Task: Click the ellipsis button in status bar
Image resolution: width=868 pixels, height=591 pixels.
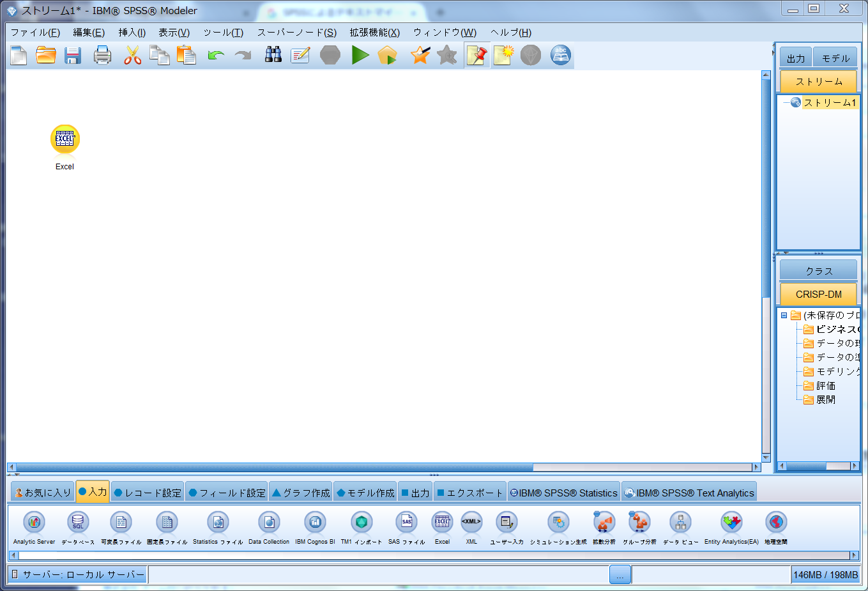Action: (620, 575)
